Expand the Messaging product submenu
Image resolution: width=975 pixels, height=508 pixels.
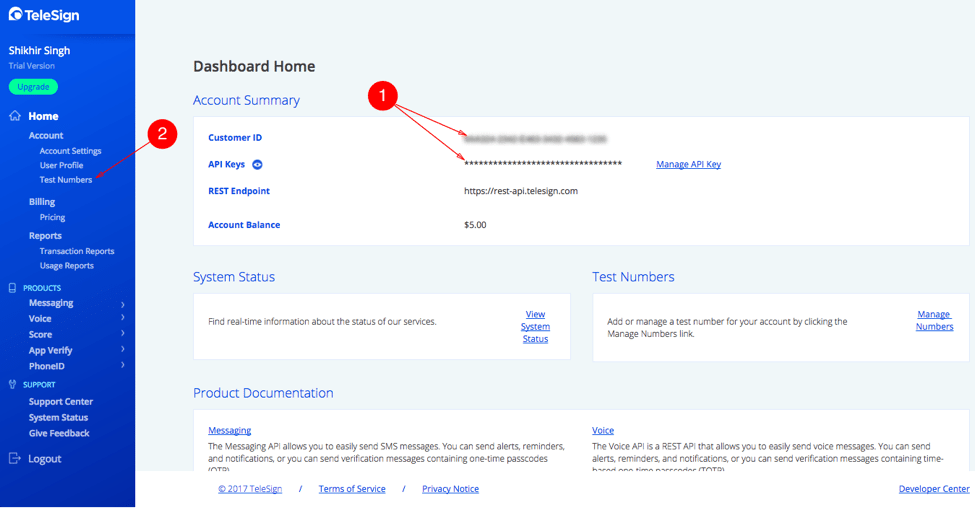[123, 304]
